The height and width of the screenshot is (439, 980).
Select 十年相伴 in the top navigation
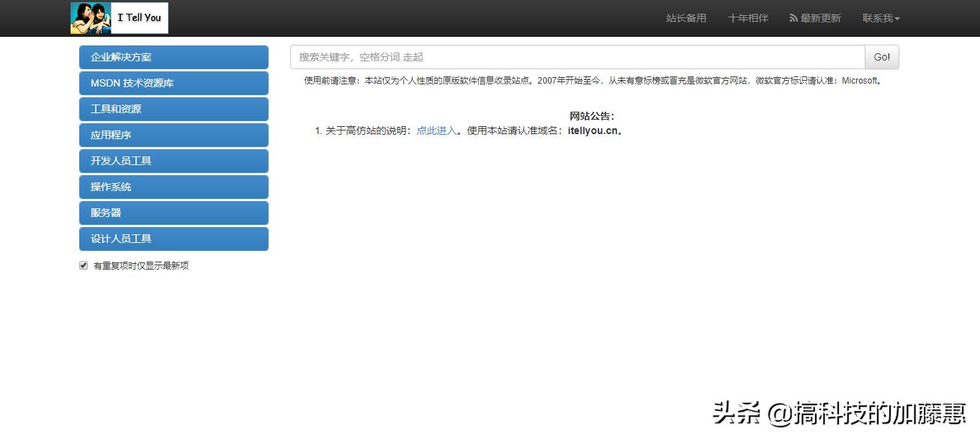pos(747,18)
